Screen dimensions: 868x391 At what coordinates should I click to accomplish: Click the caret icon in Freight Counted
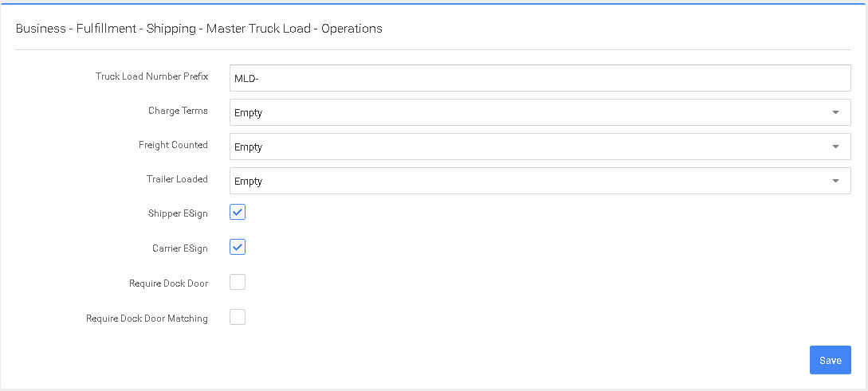tap(835, 147)
